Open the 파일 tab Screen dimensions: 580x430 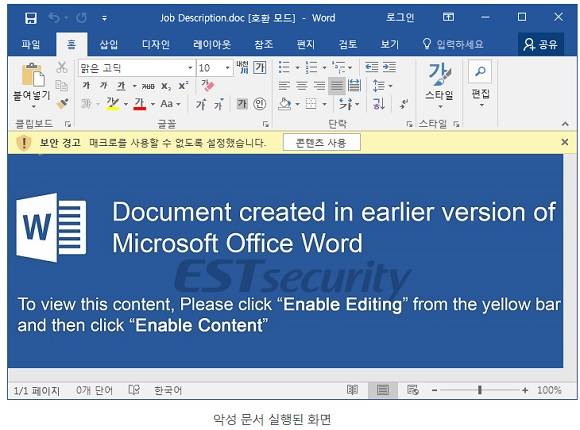point(31,44)
